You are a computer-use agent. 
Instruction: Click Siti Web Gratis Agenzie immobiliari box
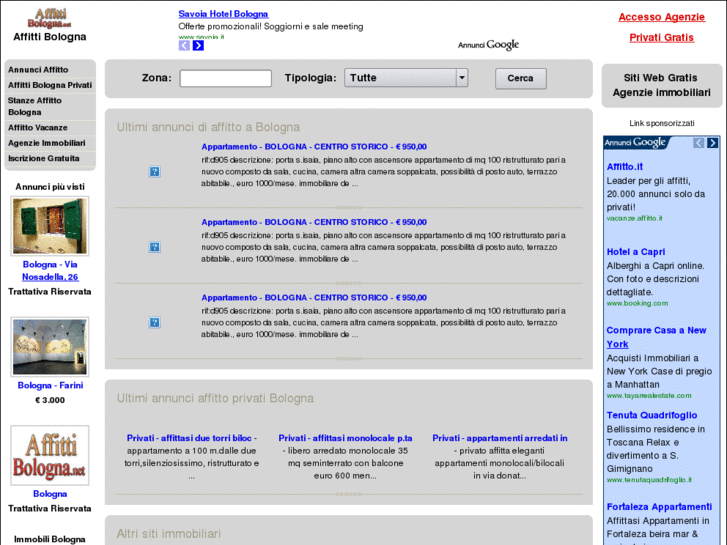tap(662, 85)
